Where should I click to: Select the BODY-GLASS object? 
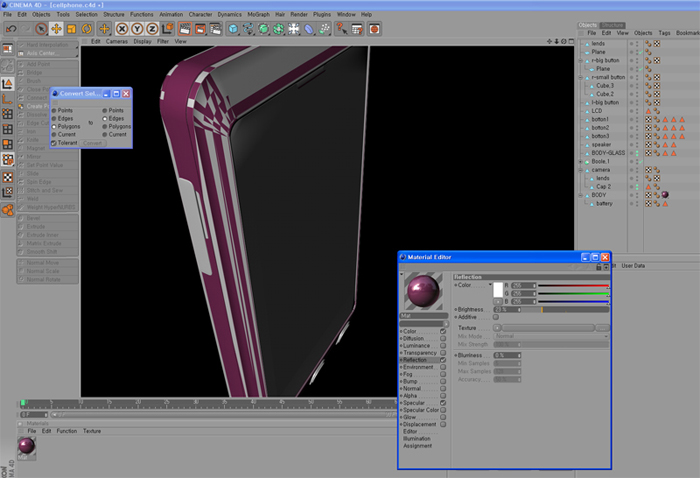[x=608, y=153]
